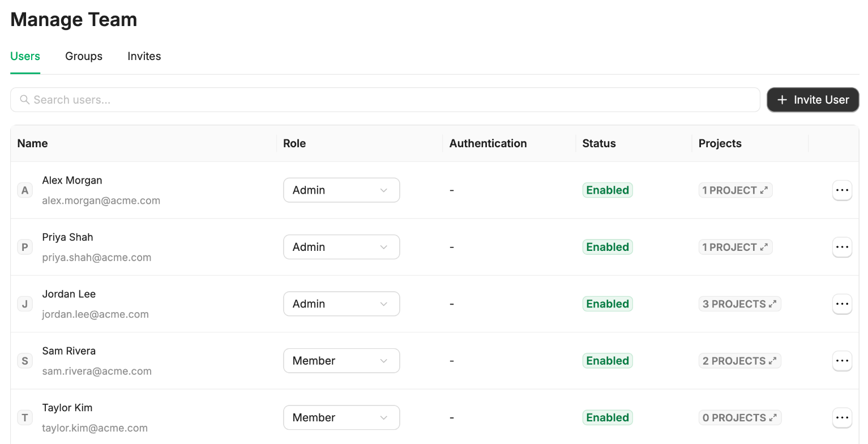Expand Priya Shah's 1 PROJECT badge
The height and width of the screenshot is (444, 868).
(736, 247)
